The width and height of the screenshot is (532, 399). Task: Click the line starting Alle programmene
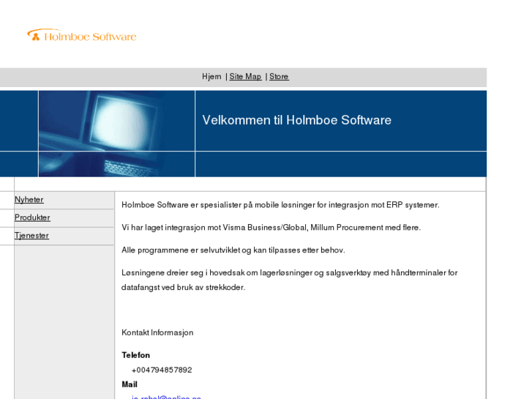[233, 250]
